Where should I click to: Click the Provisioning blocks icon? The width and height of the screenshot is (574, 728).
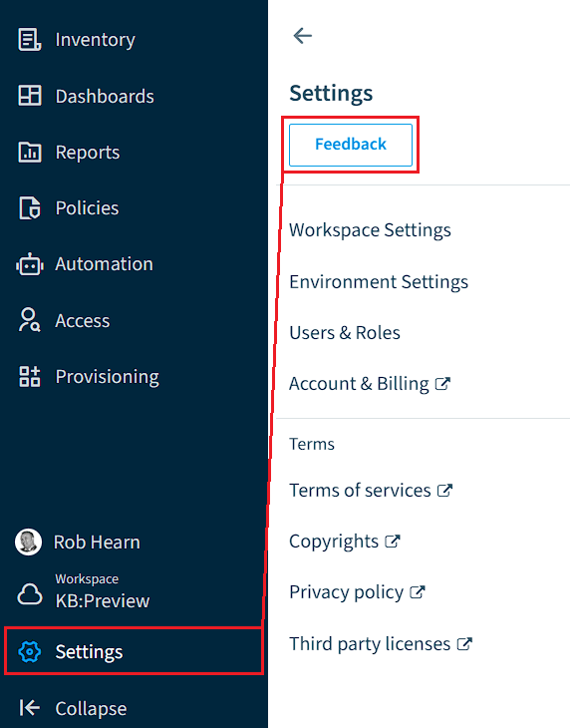point(30,377)
